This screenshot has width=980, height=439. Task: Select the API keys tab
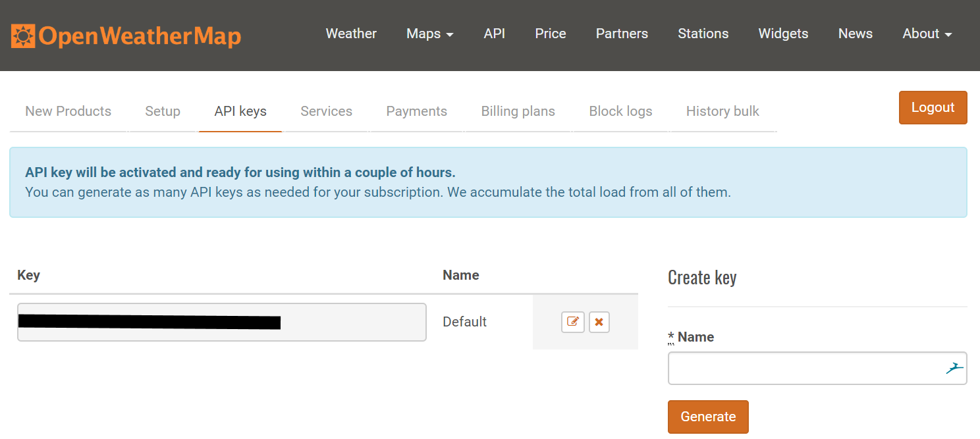coord(240,111)
